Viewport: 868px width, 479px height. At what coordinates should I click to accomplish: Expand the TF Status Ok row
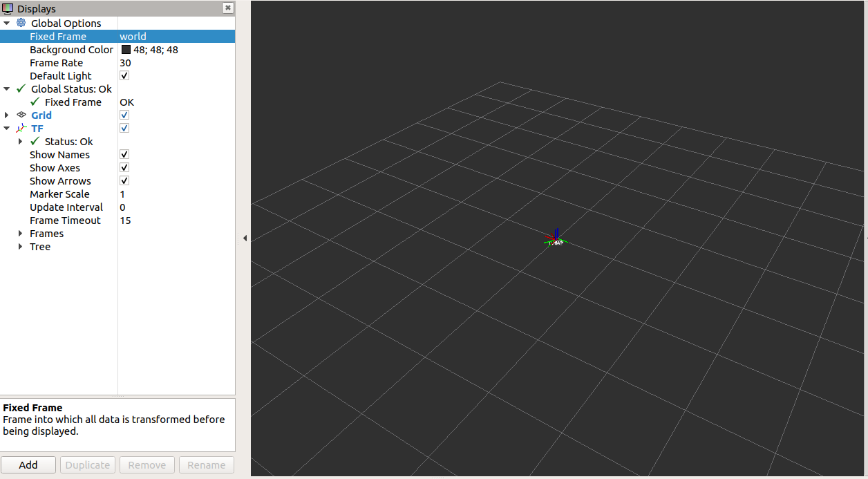coord(21,141)
